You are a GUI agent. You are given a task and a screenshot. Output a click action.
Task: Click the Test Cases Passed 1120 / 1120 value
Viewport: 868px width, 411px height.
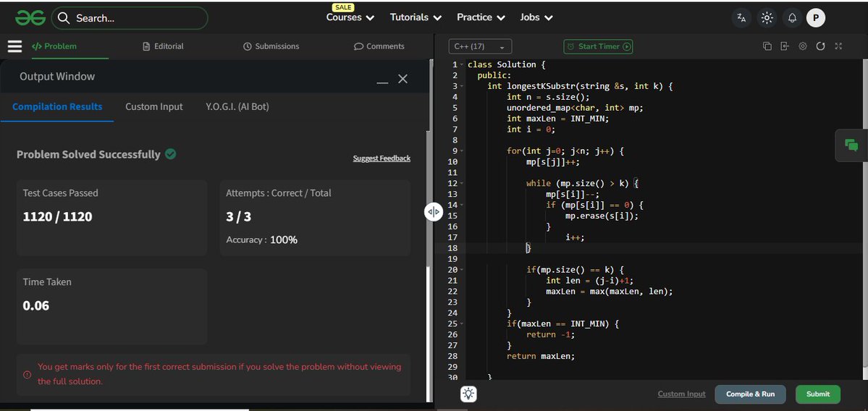pyautogui.click(x=58, y=216)
